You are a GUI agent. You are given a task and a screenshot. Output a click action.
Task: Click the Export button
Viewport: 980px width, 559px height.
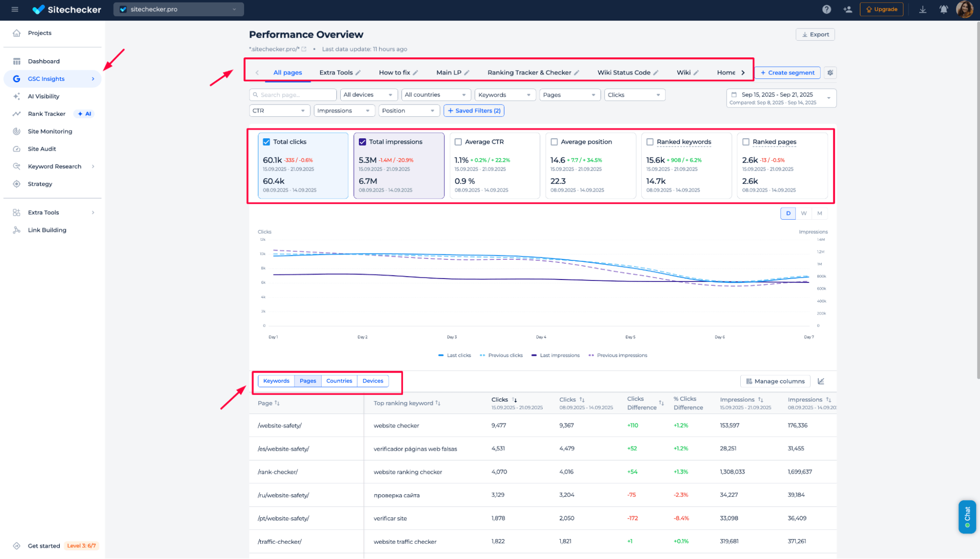tap(815, 35)
